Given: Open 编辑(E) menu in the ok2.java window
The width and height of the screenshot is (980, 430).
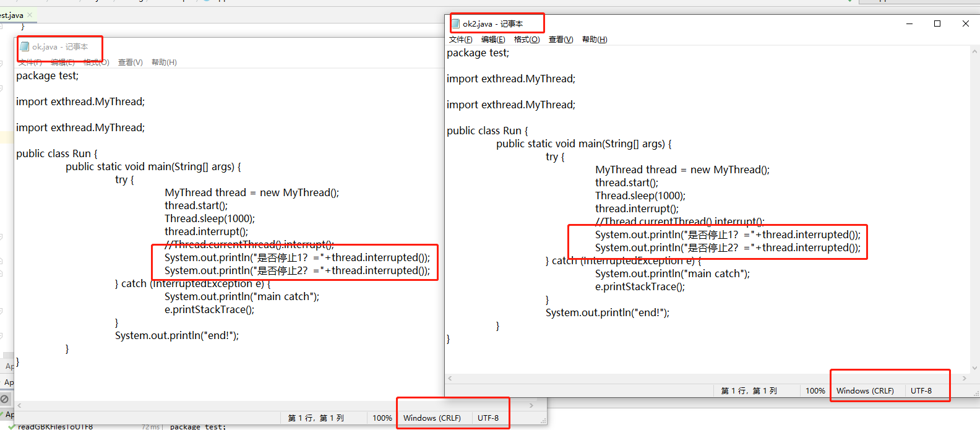Looking at the screenshot, I should pyautogui.click(x=493, y=40).
